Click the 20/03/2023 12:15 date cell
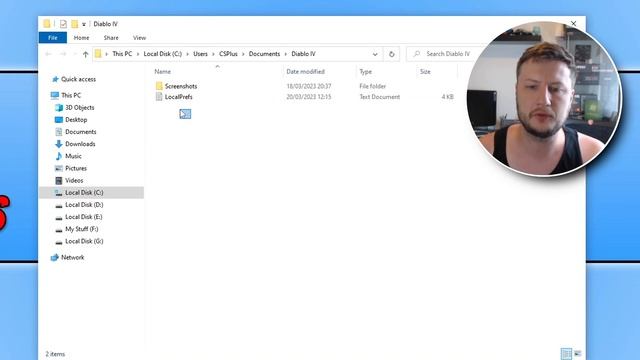This screenshot has height=360, width=640. click(x=309, y=97)
